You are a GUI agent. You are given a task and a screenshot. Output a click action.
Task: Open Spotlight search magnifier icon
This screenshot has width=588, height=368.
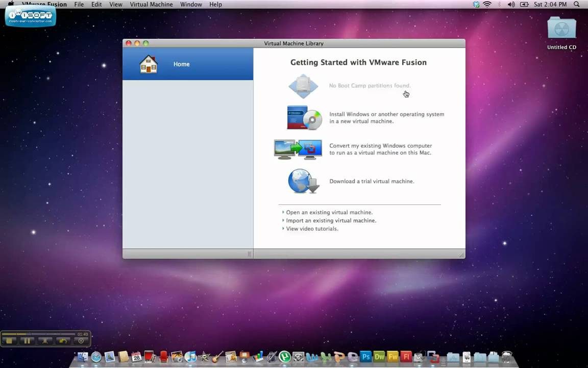pos(577,5)
